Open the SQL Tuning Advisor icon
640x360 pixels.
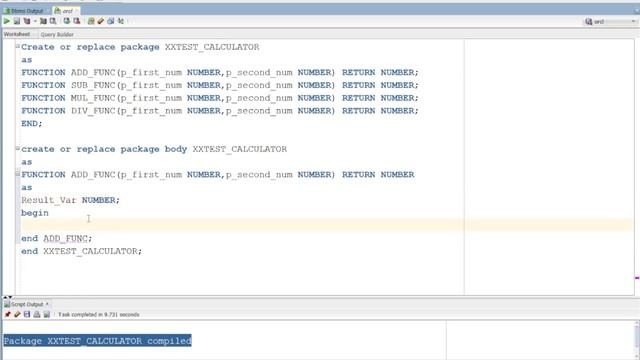tap(53, 21)
